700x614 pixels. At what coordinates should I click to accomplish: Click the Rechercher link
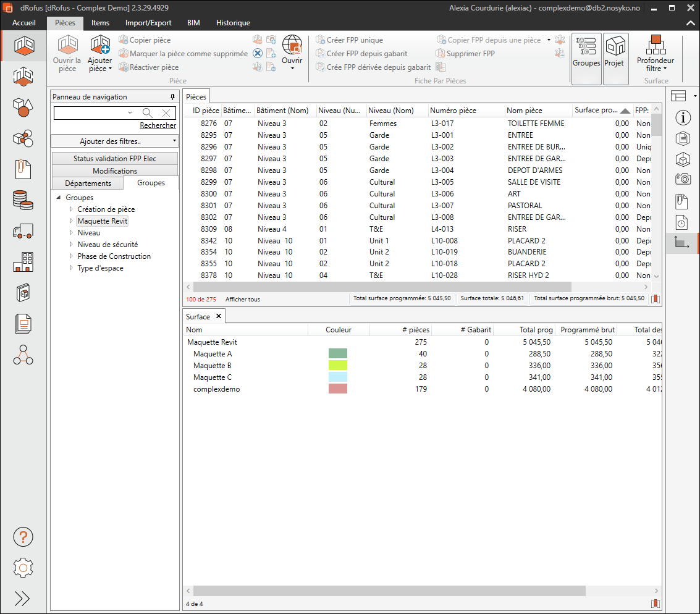[158, 125]
